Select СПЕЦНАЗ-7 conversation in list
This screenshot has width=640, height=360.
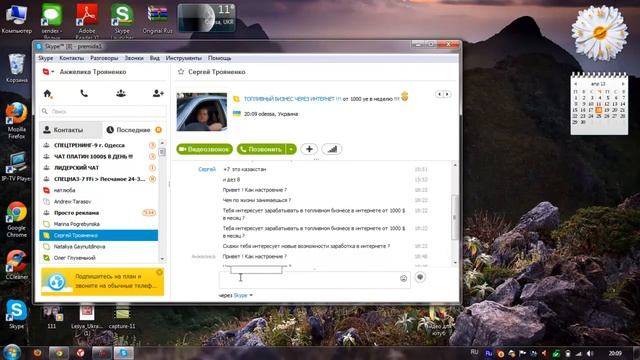98,179
